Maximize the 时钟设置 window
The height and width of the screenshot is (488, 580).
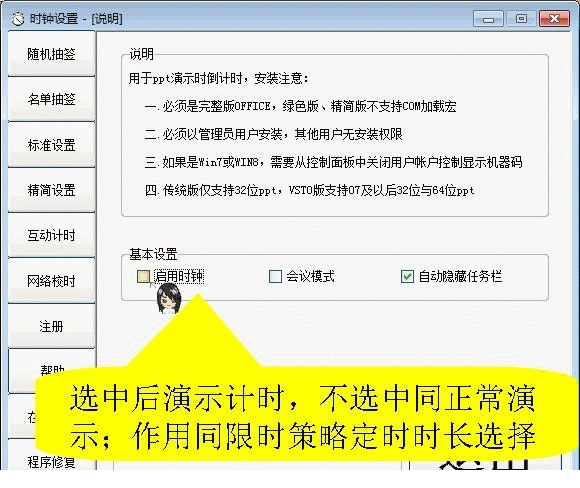(521, 18)
